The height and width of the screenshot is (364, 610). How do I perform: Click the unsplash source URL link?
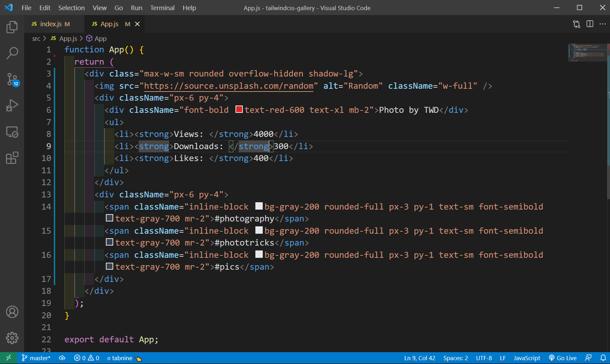(x=229, y=86)
